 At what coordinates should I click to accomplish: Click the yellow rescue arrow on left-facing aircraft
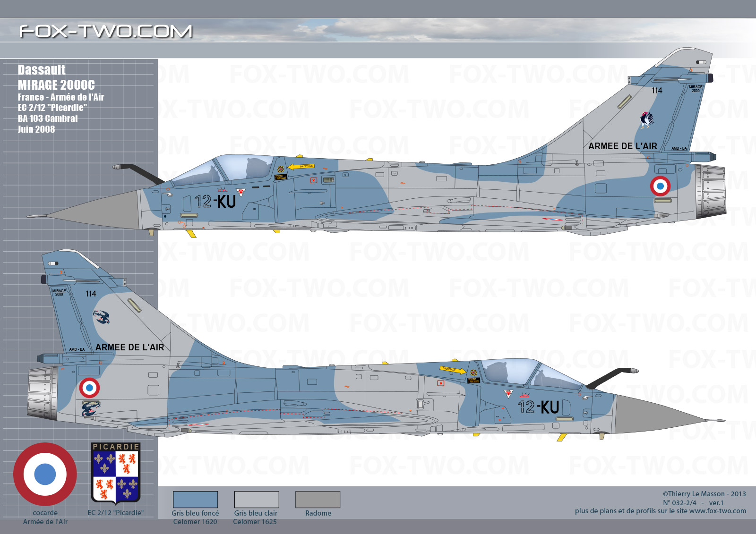[301, 167]
